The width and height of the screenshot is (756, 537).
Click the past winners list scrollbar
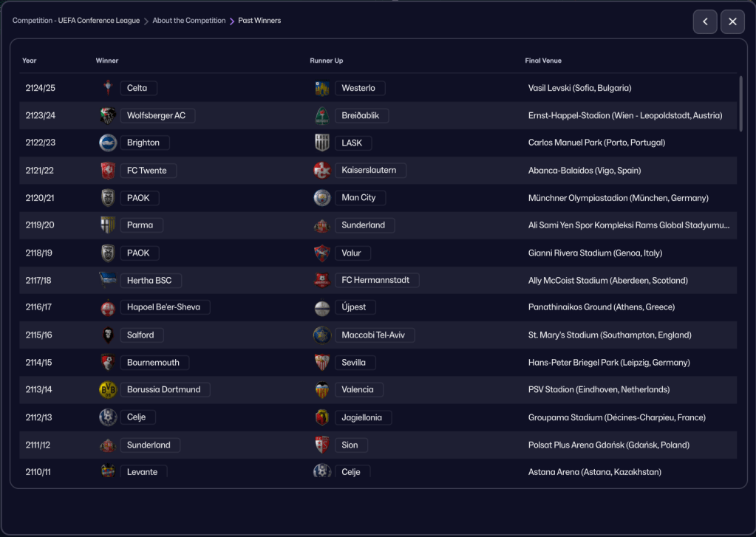740,103
